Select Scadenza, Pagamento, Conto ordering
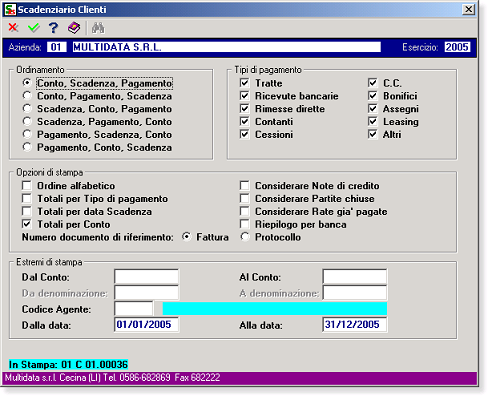Screen dimensions: 488x396 pos(27,121)
